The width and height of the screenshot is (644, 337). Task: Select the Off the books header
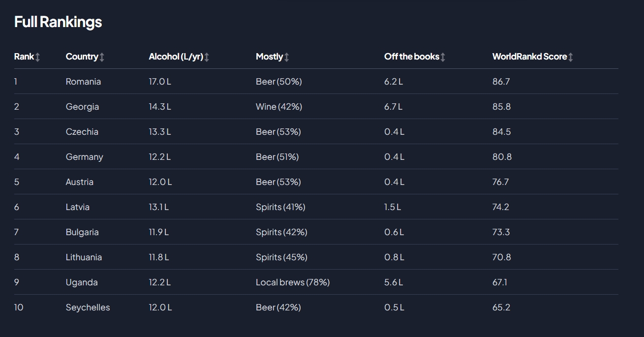pyautogui.click(x=412, y=57)
